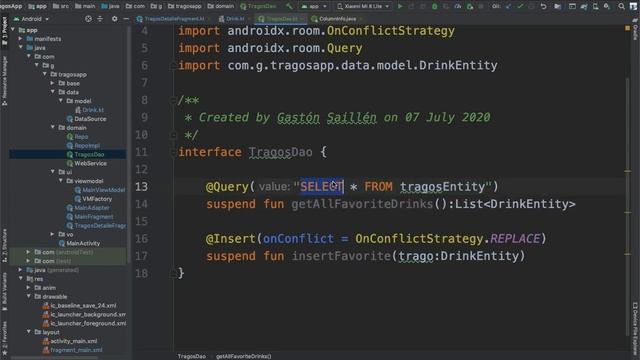Viewport: 640px width, 360px height.
Task: Expand the manifests folder
Action: tap(20, 39)
